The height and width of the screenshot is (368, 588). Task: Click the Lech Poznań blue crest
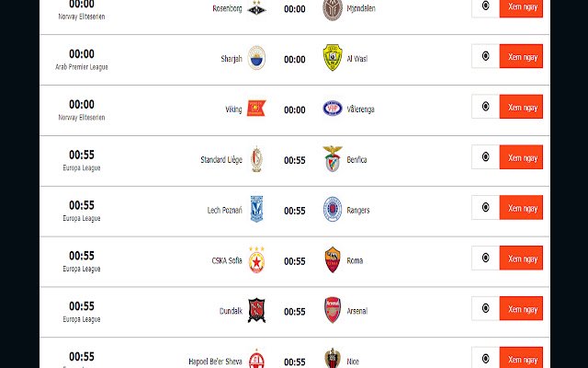[256, 209]
